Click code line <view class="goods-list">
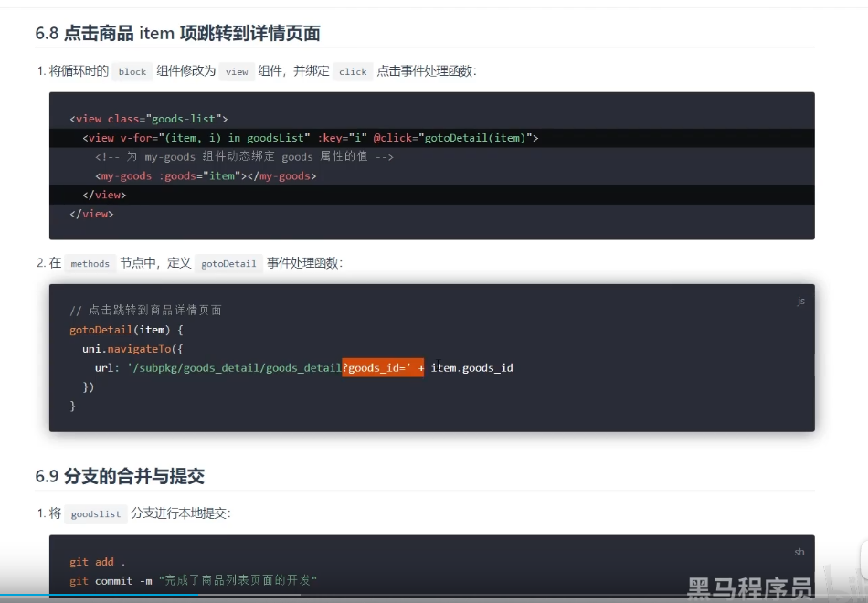This screenshot has width=868, height=603. coord(149,119)
